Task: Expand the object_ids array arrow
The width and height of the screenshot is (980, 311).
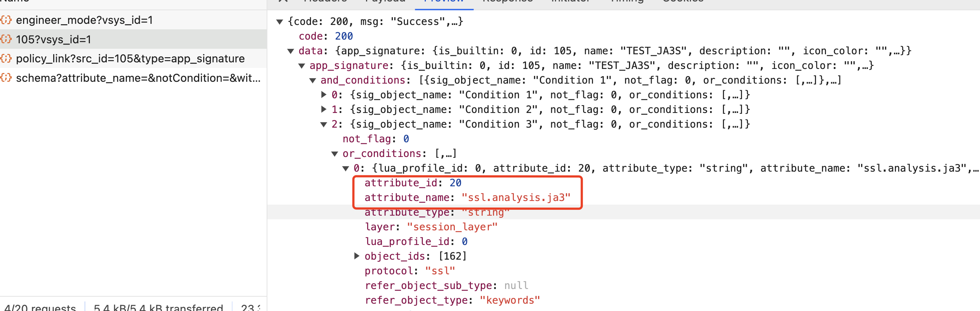Action: click(x=356, y=256)
